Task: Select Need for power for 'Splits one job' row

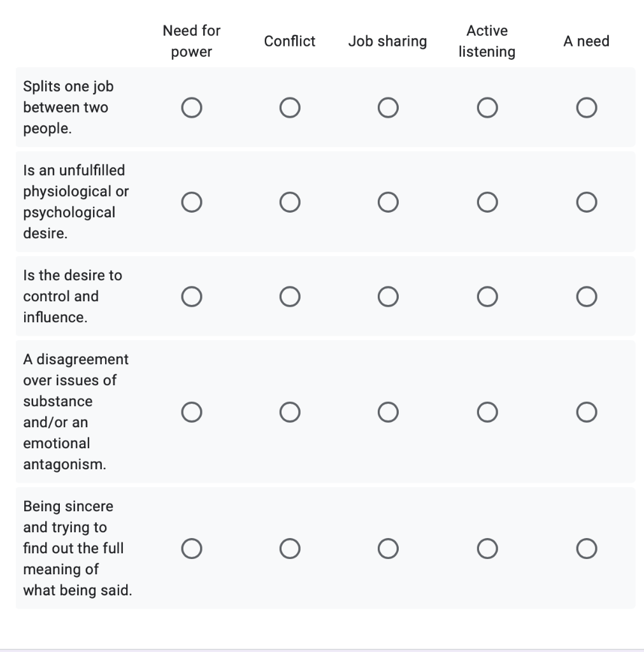Action: pyautogui.click(x=192, y=108)
